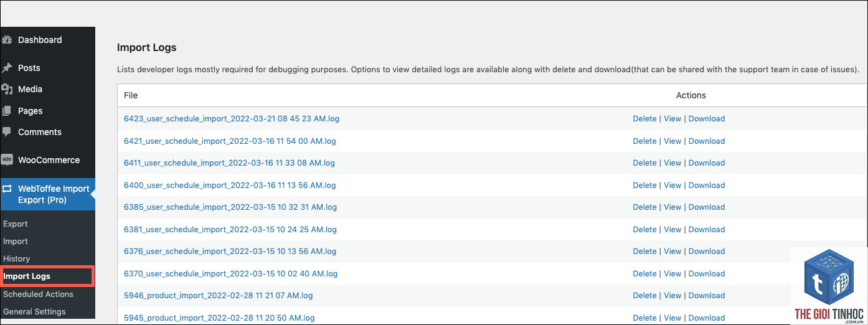
Task: Open Scheduled Actions submenu item
Action: (x=39, y=294)
